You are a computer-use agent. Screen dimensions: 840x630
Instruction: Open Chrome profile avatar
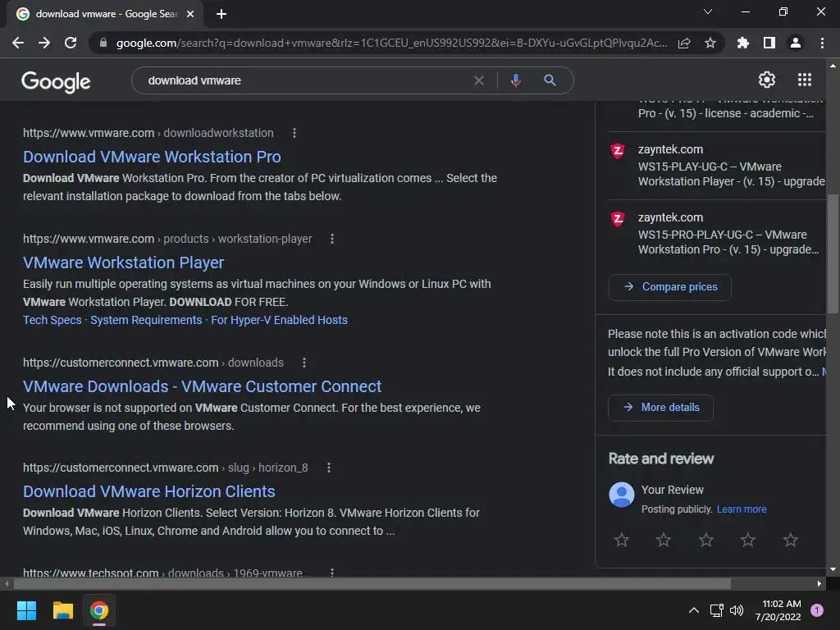(796, 43)
